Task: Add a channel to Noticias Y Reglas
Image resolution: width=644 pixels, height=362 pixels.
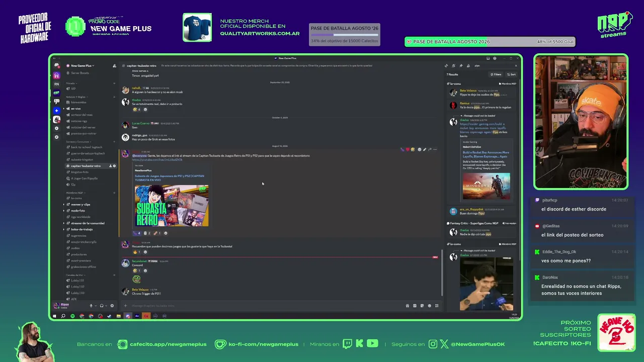Action: tap(115, 97)
